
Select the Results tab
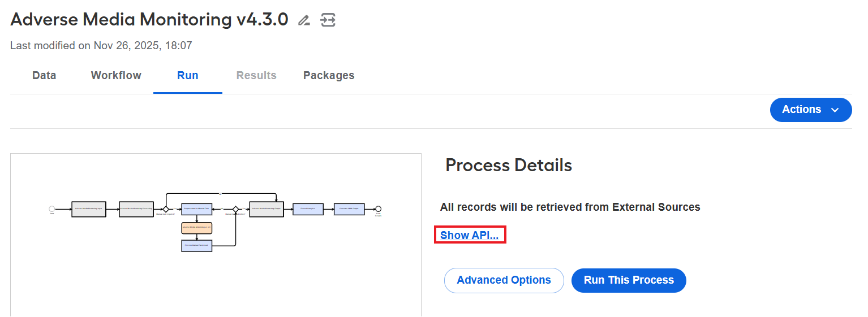[x=256, y=76]
